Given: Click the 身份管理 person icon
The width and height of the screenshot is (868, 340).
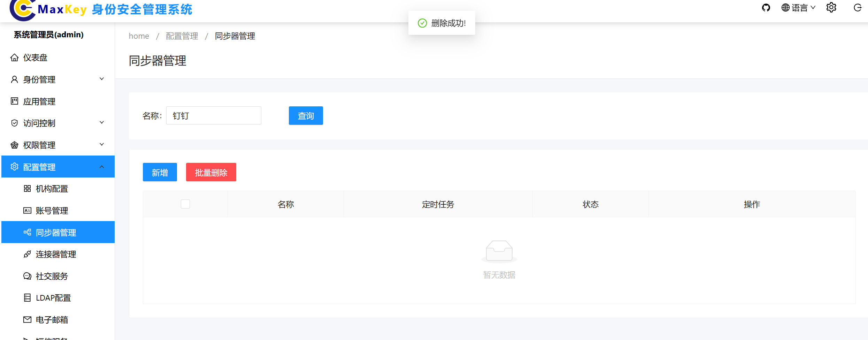Looking at the screenshot, I should tap(14, 79).
